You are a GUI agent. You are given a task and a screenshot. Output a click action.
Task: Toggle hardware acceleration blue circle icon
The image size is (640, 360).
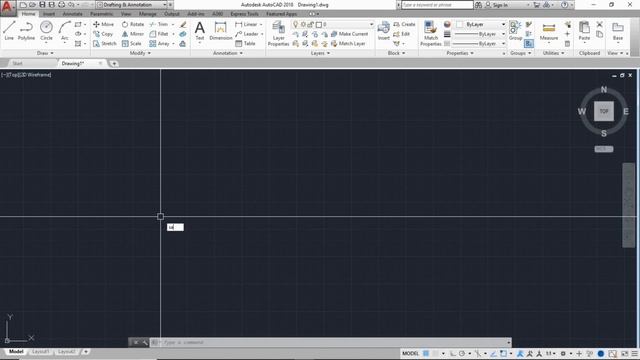coord(601,353)
